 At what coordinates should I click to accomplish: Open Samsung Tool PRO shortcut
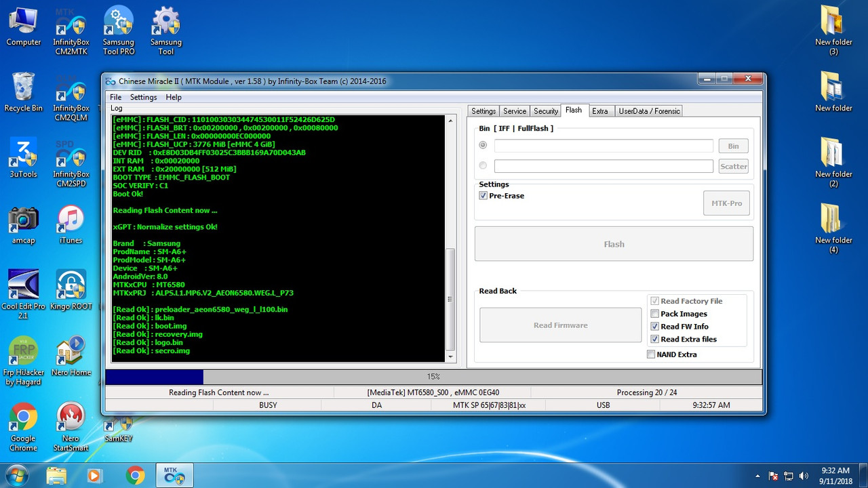point(119,31)
